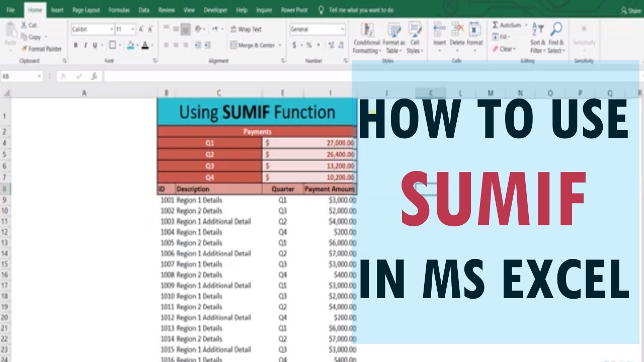Image resolution: width=644 pixels, height=362 pixels.
Task: Open the Find & Select magnifier
Action: tap(556, 30)
